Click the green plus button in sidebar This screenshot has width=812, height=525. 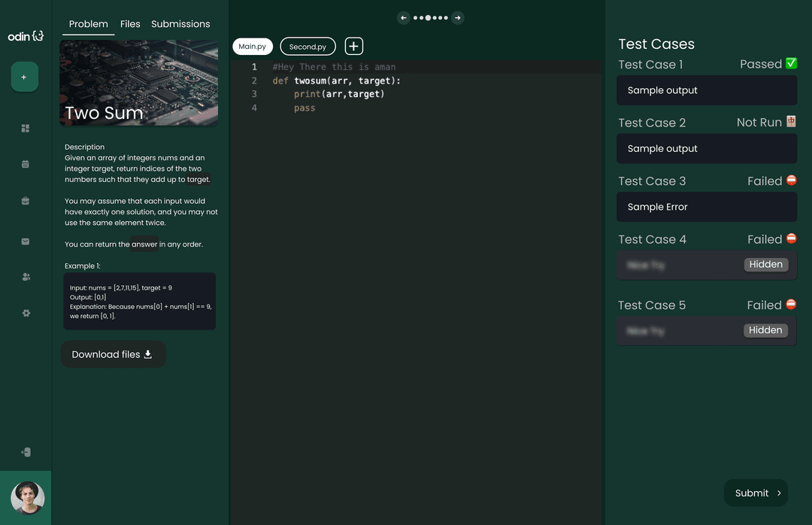tap(24, 77)
